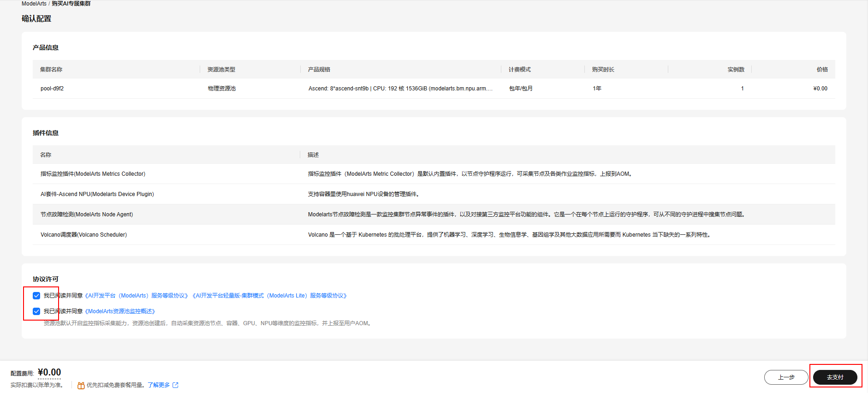Click the 插件信息 section heading
The image size is (868, 393).
click(46, 133)
